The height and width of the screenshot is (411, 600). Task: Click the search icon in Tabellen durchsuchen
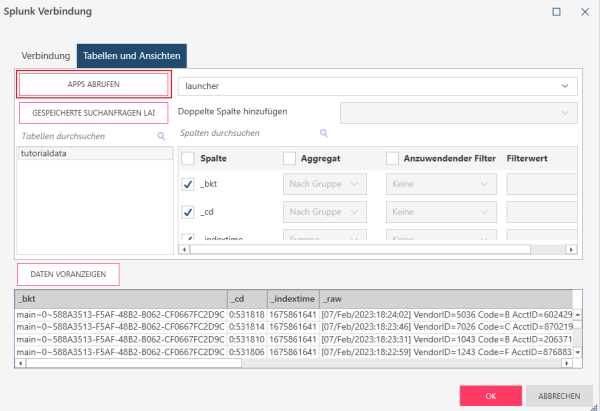tap(161, 135)
